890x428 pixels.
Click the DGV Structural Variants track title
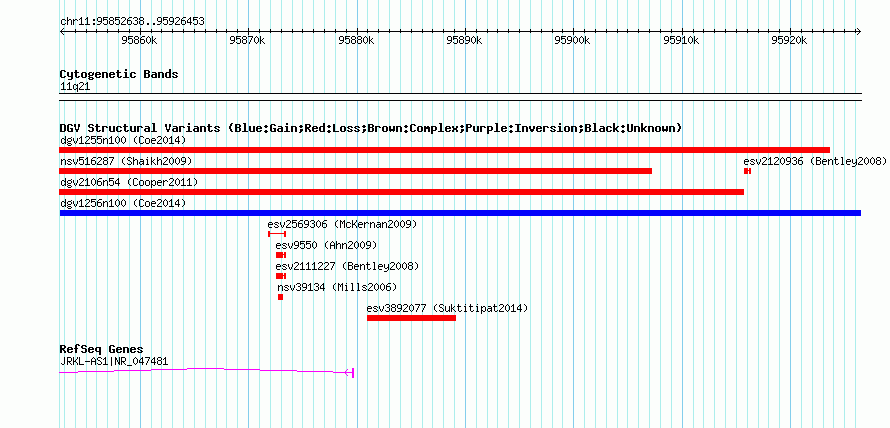pyautogui.click(x=371, y=128)
